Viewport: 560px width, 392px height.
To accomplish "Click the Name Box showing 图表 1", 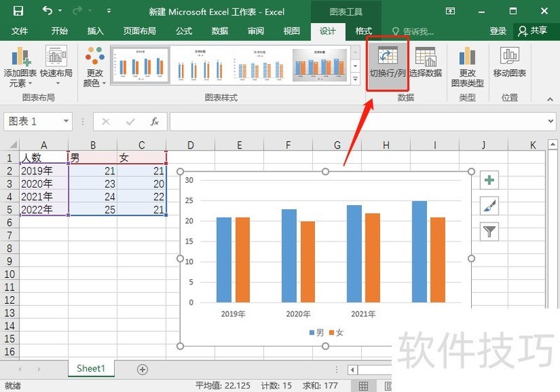I will [x=34, y=121].
